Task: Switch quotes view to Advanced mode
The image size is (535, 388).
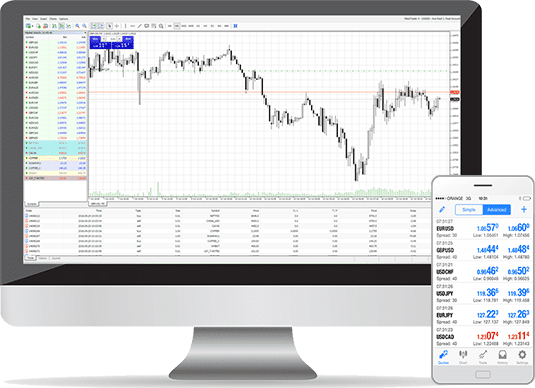Action: 496,210
